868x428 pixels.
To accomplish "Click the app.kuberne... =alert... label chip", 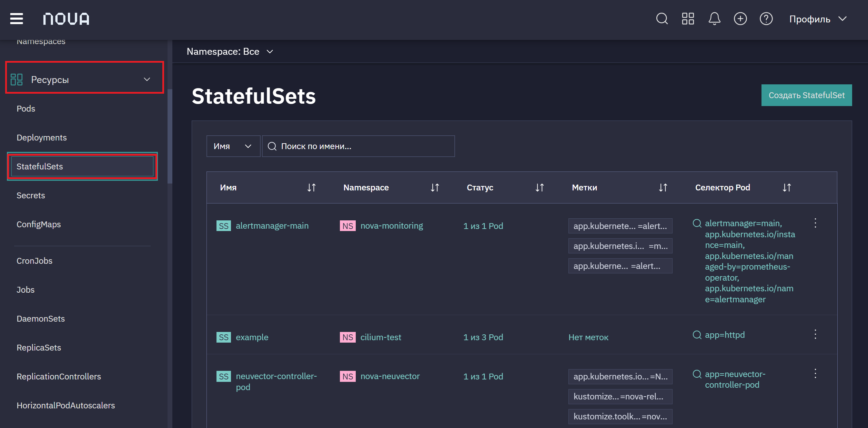I will click(620, 266).
